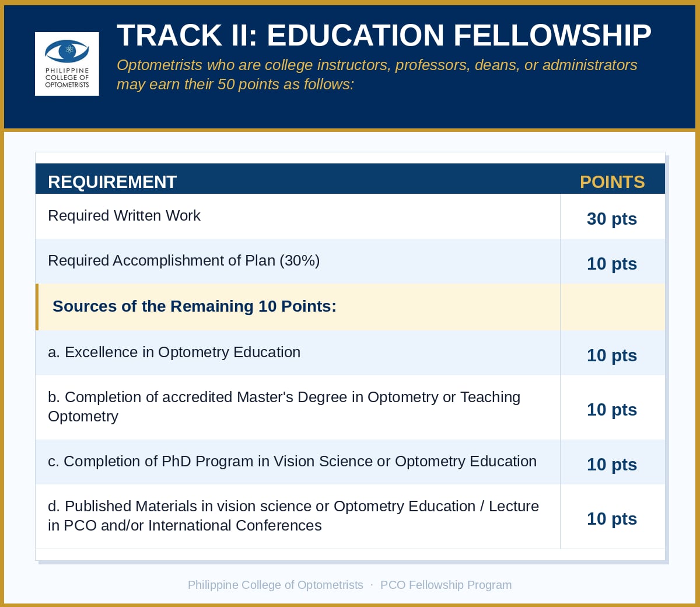Viewport: 700px width, 607px height.
Task: Select d. Published Materials in vision science row
Action: pyautogui.click(x=350, y=516)
